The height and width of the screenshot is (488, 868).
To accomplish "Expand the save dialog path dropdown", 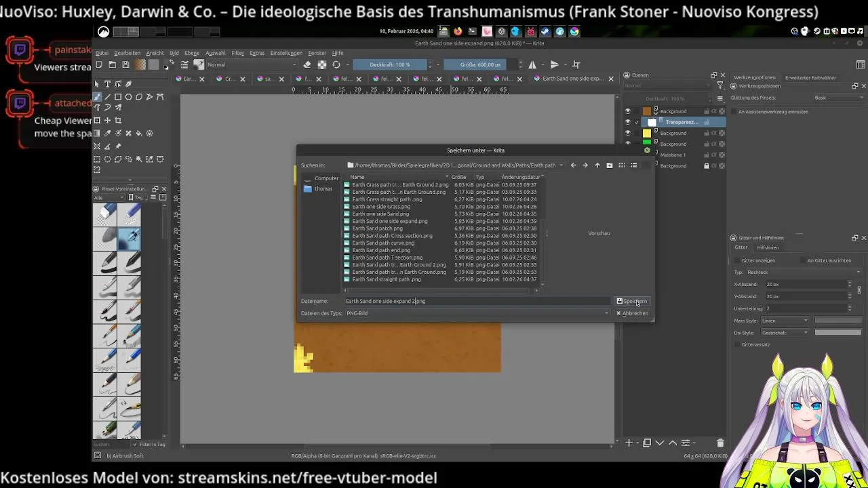I will (x=561, y=165).
